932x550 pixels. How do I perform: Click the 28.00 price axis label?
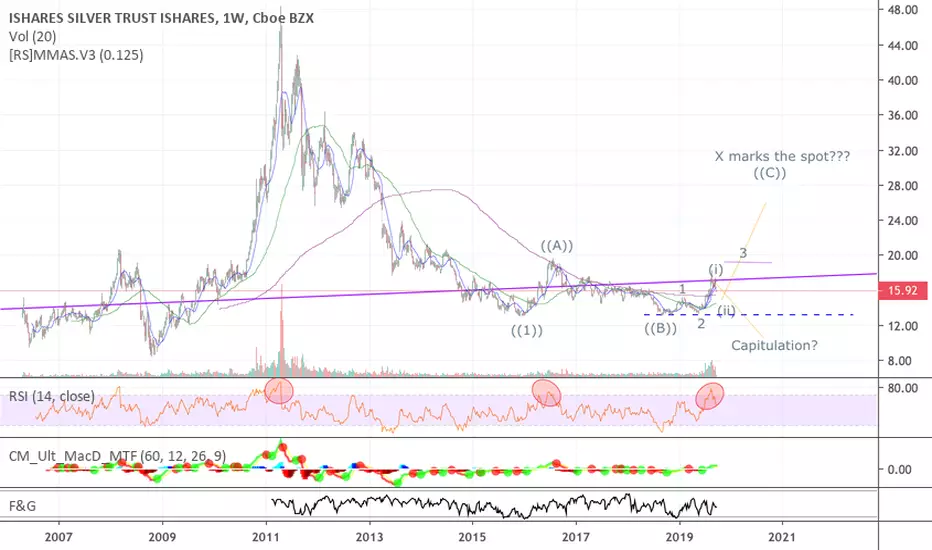902,186
